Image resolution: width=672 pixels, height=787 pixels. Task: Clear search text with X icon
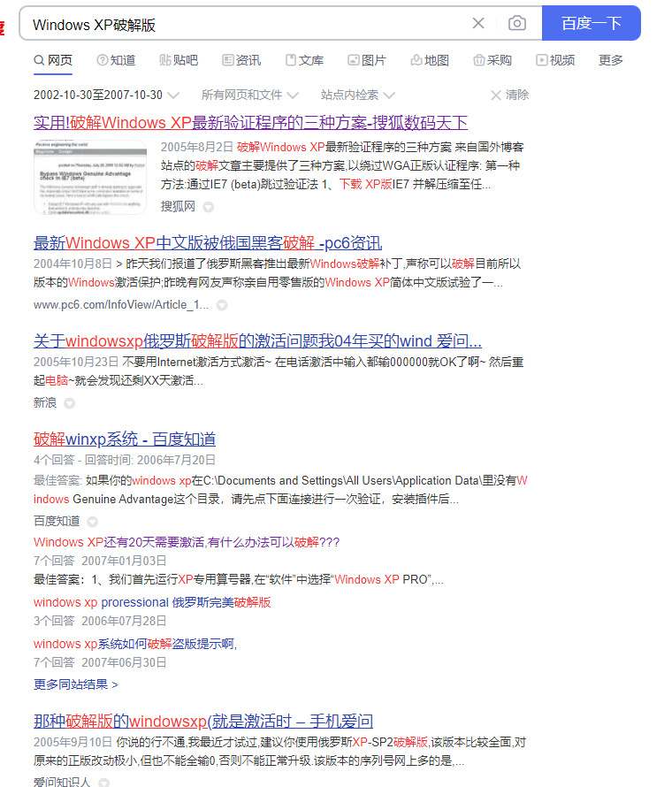[478, 24]
